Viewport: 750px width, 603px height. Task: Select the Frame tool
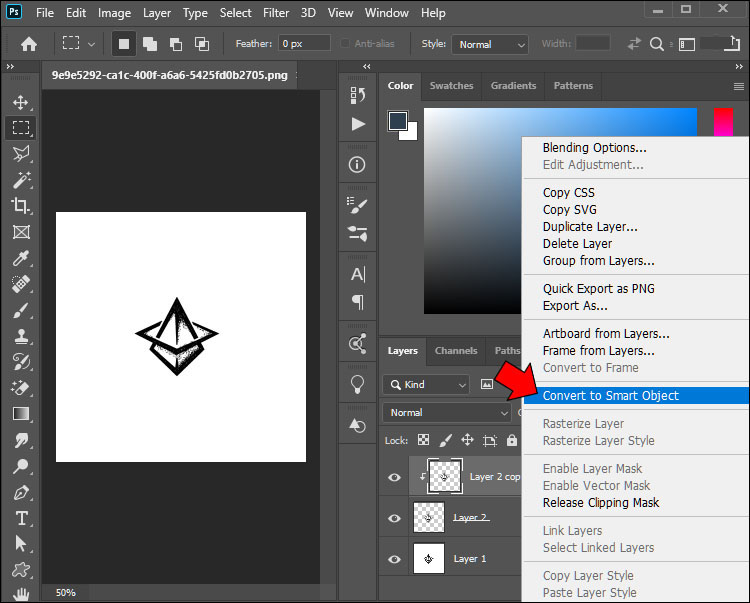[21, 232]
